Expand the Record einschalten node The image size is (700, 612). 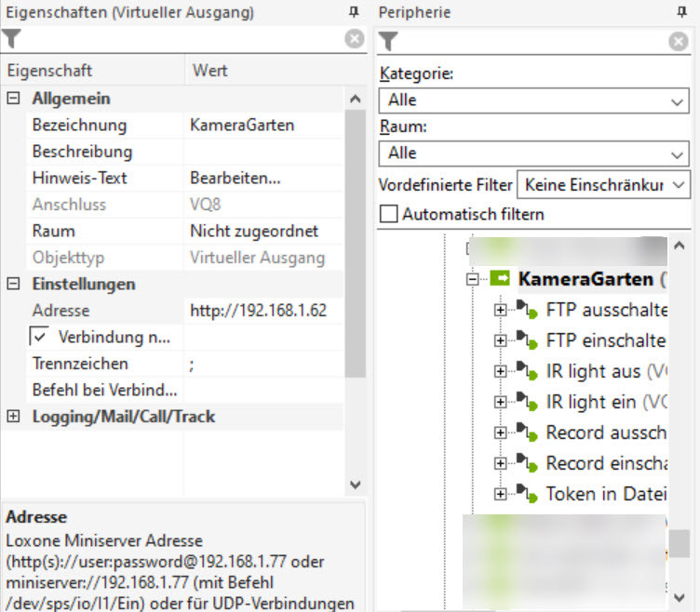[x=501, y=464]
